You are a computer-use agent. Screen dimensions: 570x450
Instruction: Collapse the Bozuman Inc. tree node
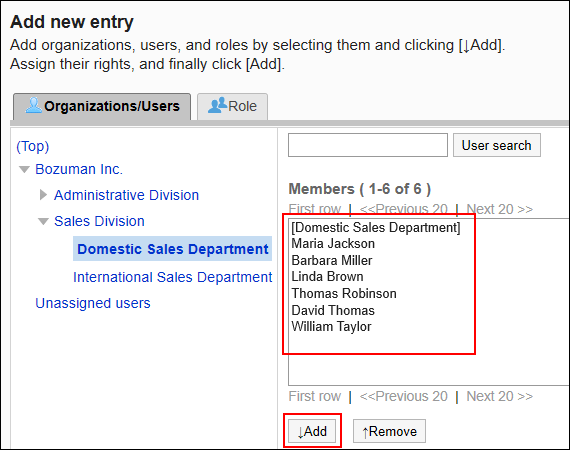pos(24,170)
